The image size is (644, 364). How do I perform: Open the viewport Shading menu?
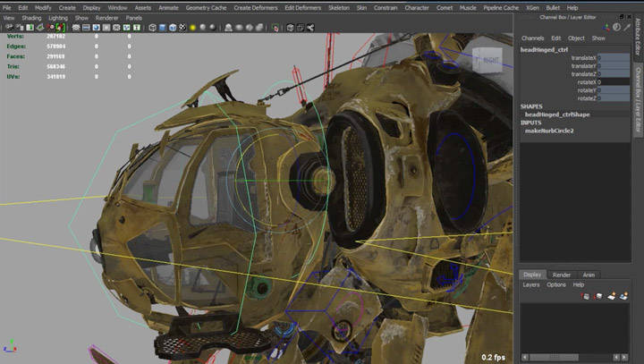click(x=31, y=18)
